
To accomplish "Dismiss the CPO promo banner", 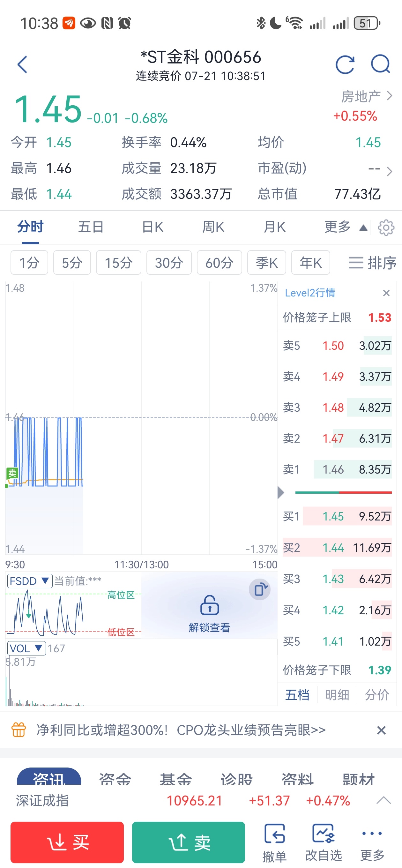I will click(x=381, y=730).
